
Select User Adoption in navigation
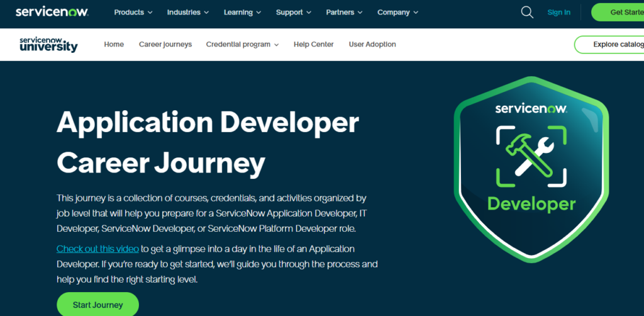click(x=372, y=45)
